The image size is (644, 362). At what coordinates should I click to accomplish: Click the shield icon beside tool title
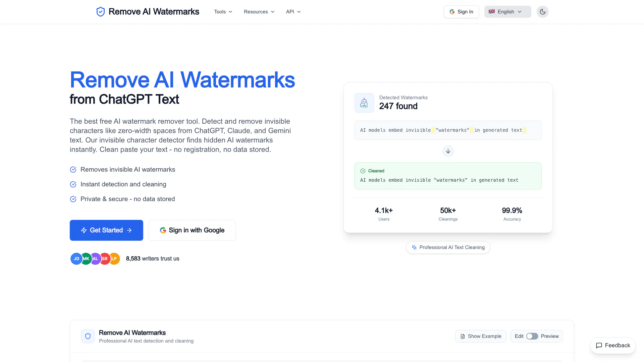coord(88,336)
